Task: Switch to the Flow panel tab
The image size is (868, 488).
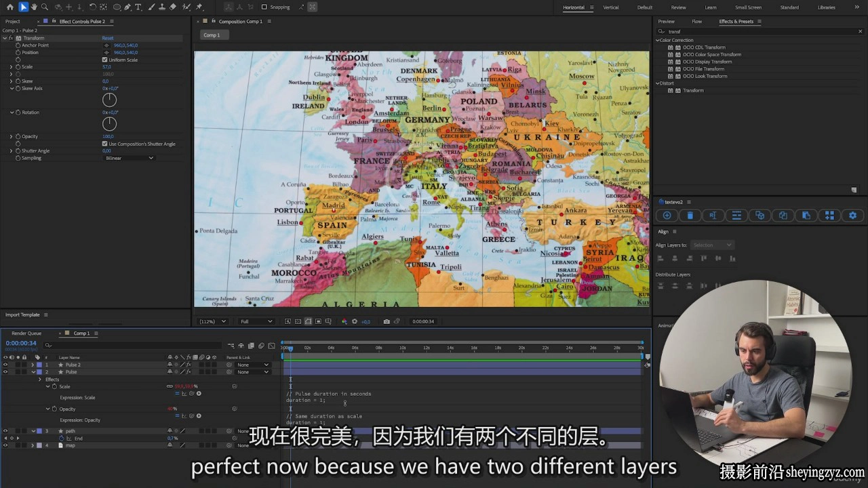Action: pos(696,22)
